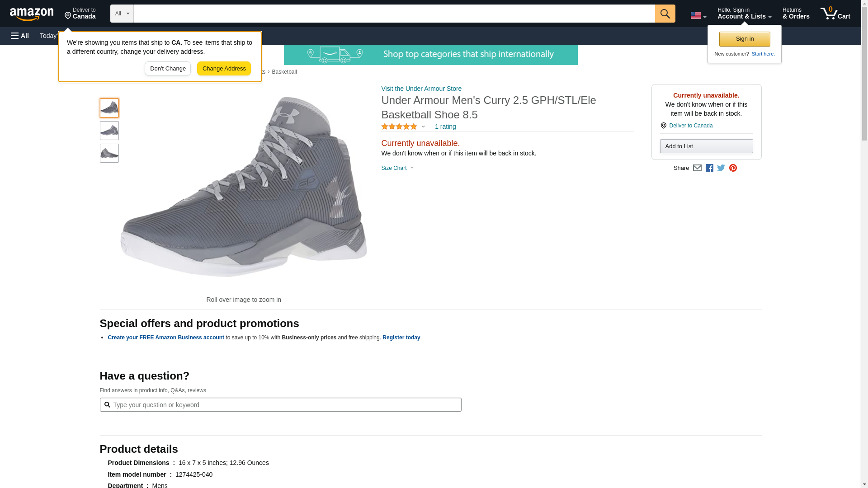The width and height of the screenshot is (868, 488).
Task: Open Account & Lists menu
Action: pyautogui.click(x=744, y=14)
